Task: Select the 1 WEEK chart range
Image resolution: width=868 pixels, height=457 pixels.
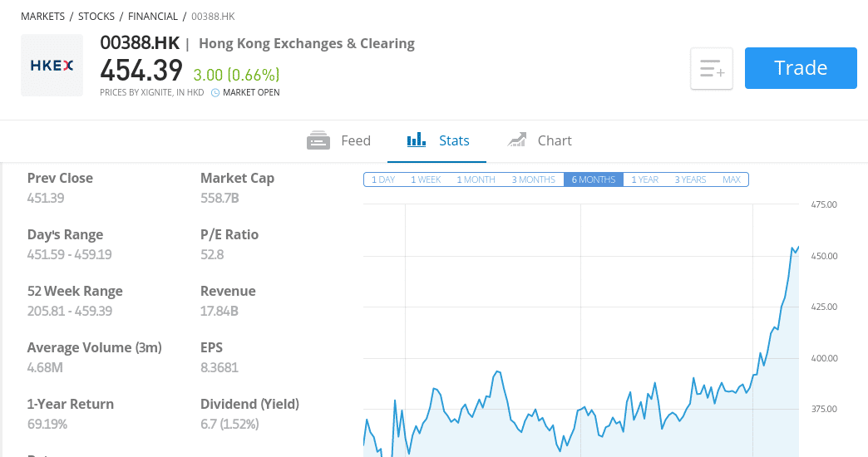Action: coord(426,179)
